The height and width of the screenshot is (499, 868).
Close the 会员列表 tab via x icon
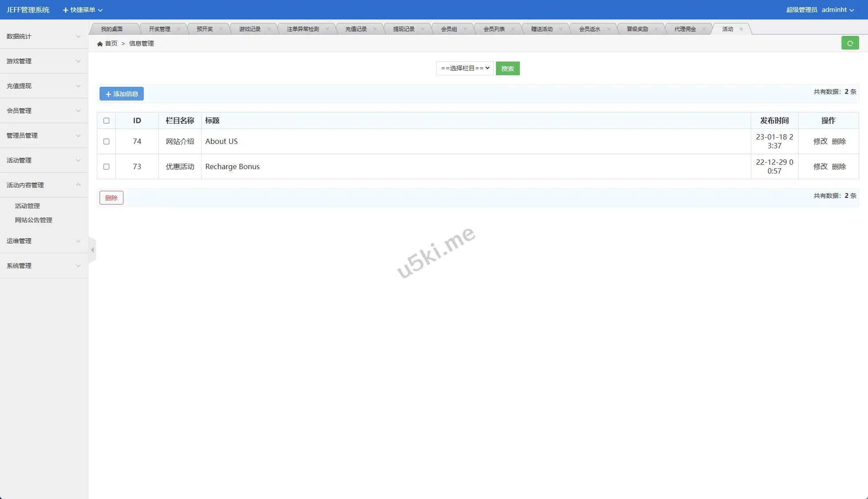pos(513,29)
